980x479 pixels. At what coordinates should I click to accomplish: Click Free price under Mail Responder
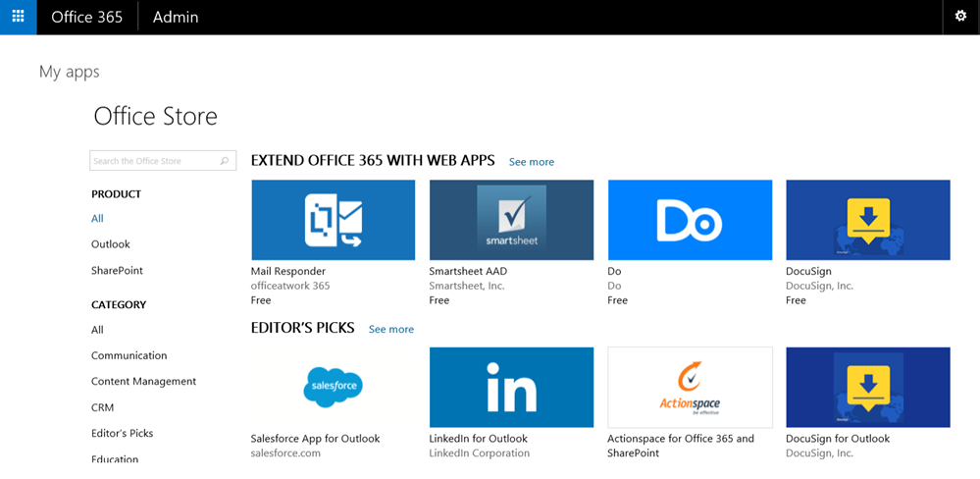(261, 300)
